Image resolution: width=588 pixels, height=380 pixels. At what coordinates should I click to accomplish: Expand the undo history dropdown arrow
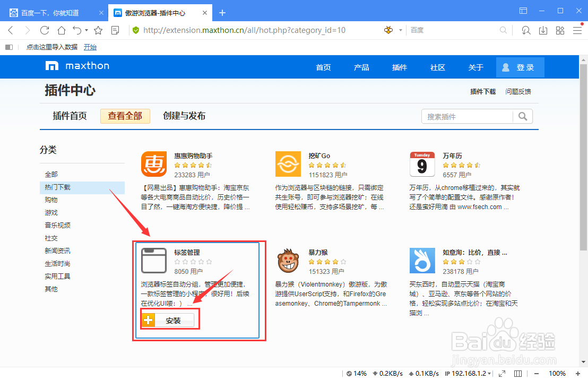[x=87, y=30]
